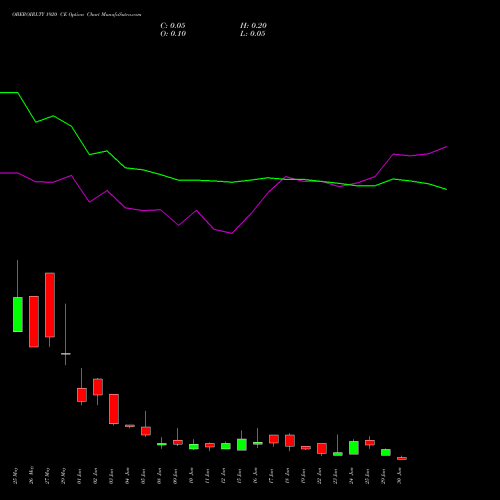Click the 02 Jun date label
Viewport: 500px width, 500px height.
tap(95, 476)
